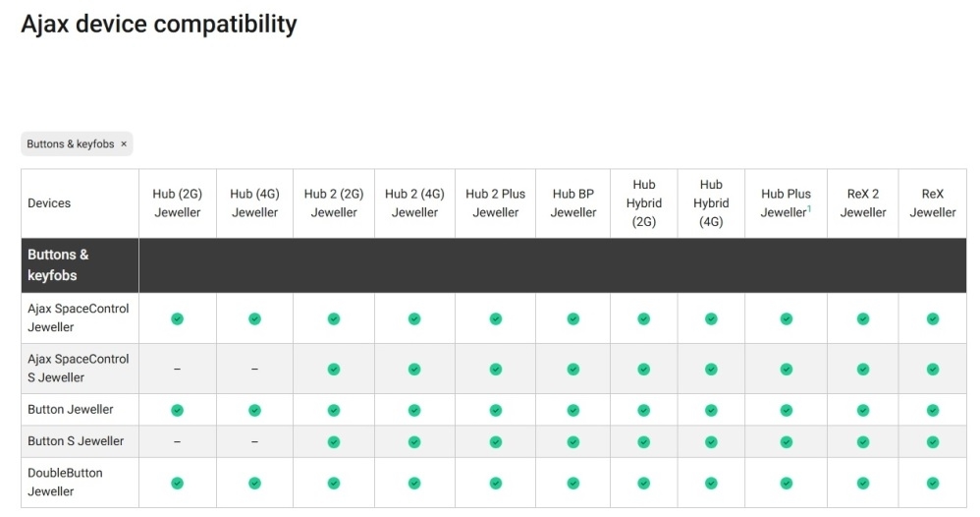Click green check for SpaceControl Jeweller, Hub (2G)
980x517 pixels.
click(x=177, y=318)
